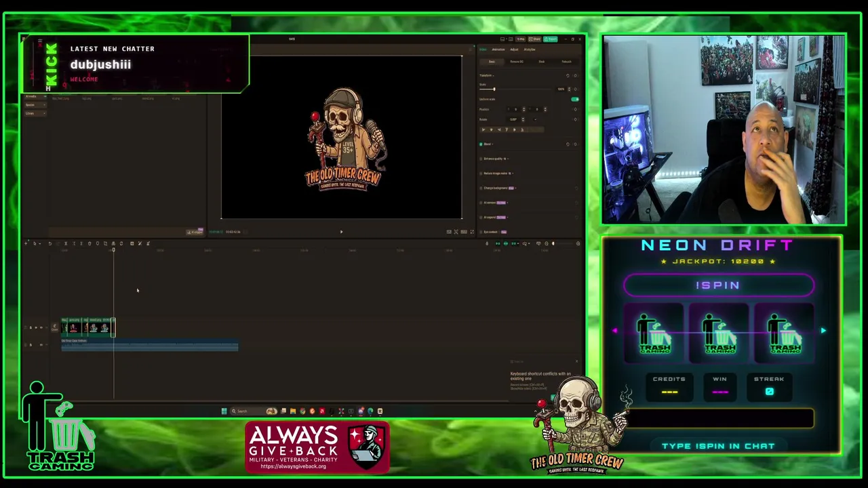This screenshot has height=488, width=868.
Task: Toggle the Uniform scale switch
Action: (575, 99)
